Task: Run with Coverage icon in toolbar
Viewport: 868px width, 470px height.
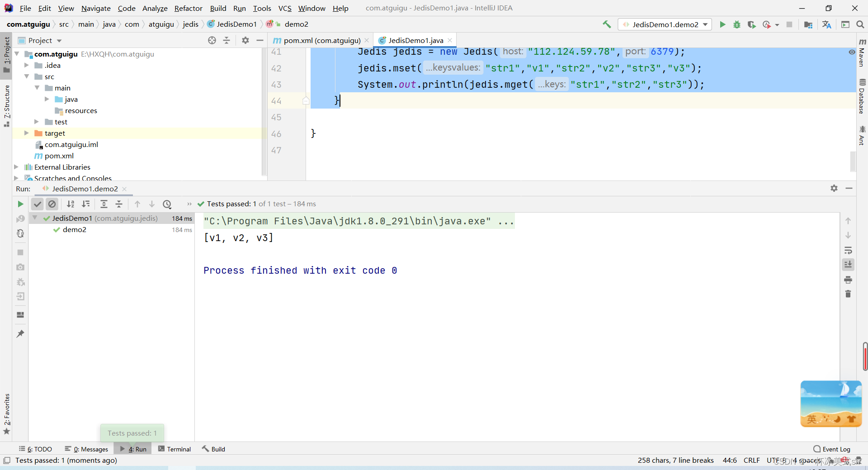Action: 751,24
